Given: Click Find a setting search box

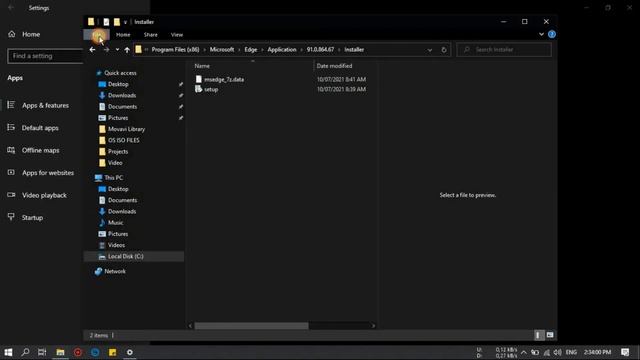Looking at the screenshot, I should pos(45,56).
